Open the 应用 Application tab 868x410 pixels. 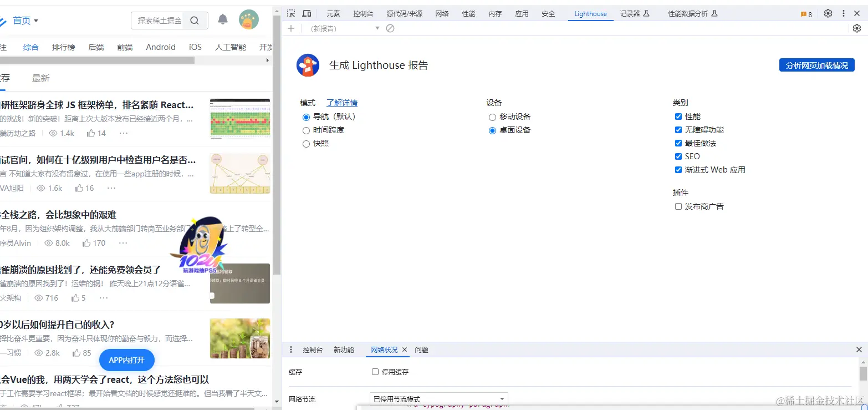coord(522,14)
